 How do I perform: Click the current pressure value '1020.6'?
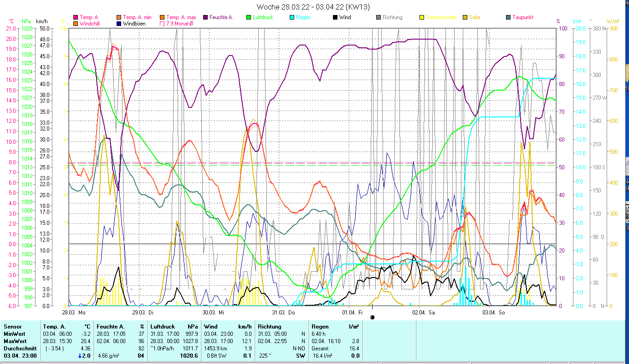pos(189,356)
